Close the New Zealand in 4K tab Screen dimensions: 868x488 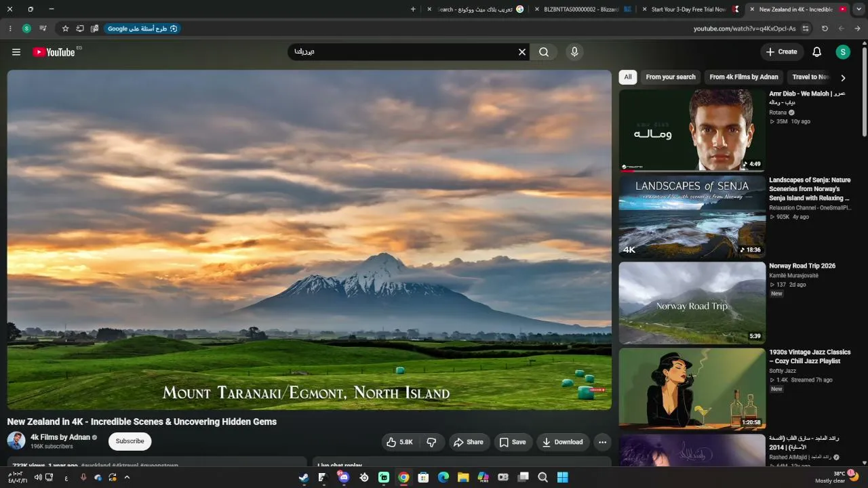(x=752, y=9)
